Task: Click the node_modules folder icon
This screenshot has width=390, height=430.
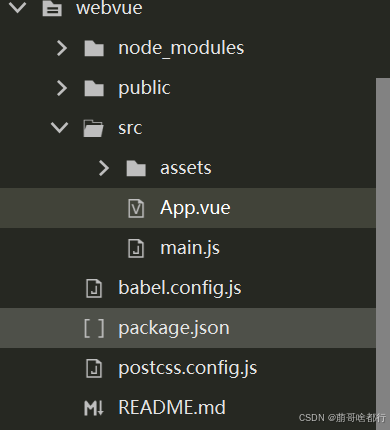Action: (94, 48)
